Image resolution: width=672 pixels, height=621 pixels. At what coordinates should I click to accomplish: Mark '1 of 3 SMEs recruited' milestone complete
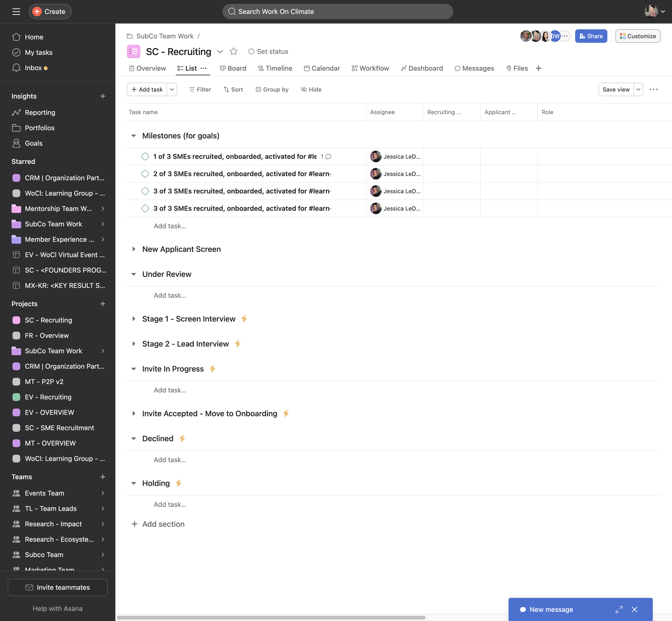click(145, 157)
